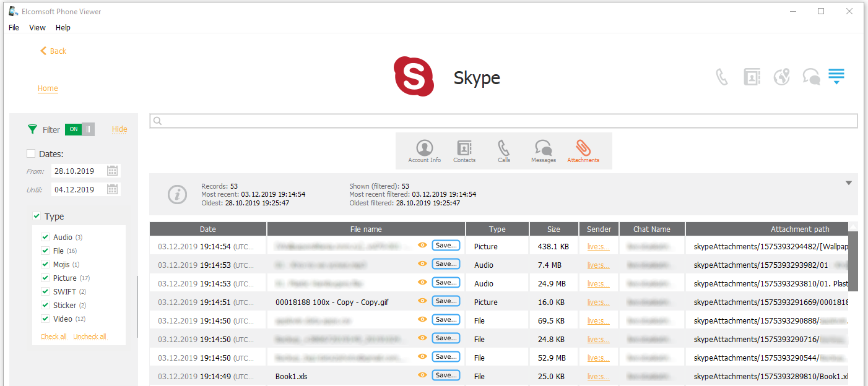The width and height of the screenshot is (868, 386).
Task: Click the phone calls icon at top right
Action: click(x=722, y=77)
